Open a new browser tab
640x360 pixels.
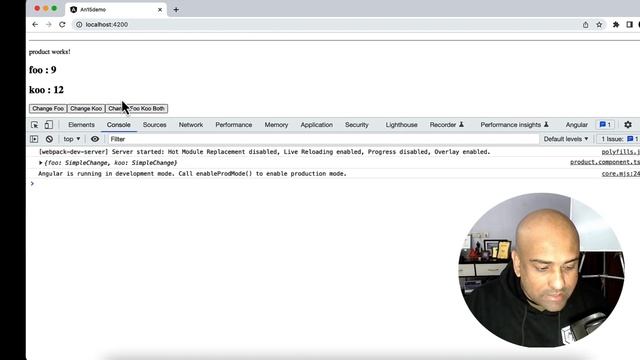[176, 9]
